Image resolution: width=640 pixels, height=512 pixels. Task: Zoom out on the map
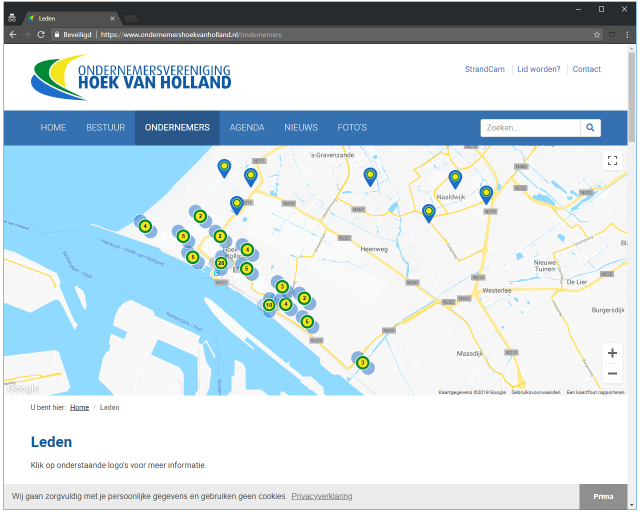[x=612, y=374]
